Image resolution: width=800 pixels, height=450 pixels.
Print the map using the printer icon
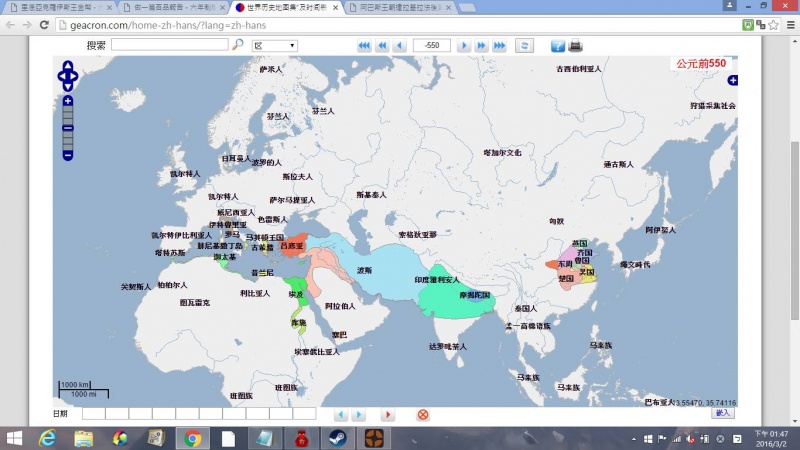point(575,46)
